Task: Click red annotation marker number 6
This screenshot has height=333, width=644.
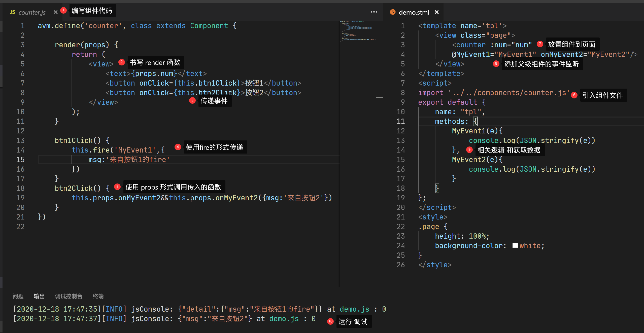Action: tap(574, 95)
